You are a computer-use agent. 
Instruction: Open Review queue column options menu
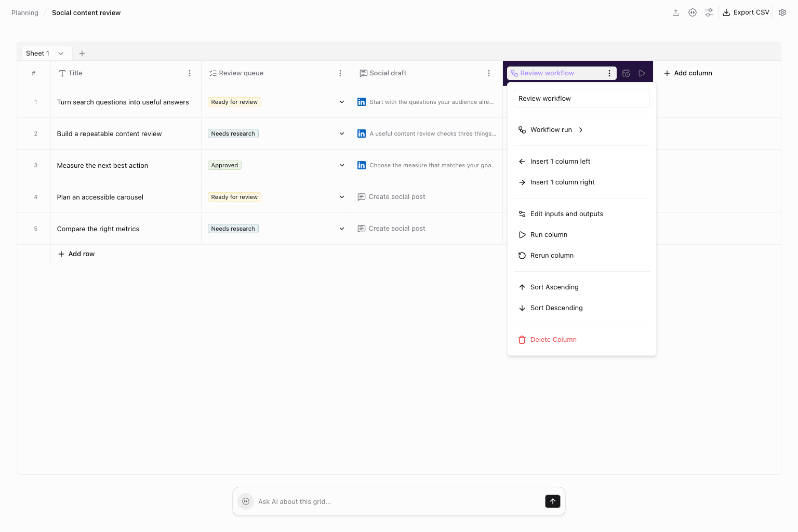point(340,73)
